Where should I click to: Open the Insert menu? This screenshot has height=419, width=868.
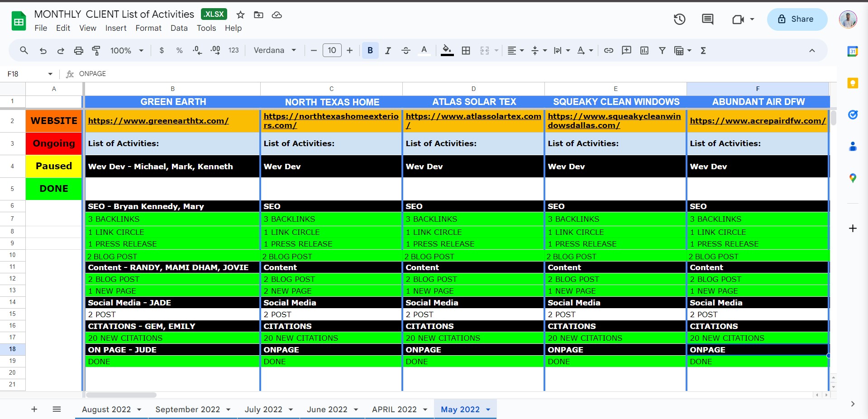[116, 28]
